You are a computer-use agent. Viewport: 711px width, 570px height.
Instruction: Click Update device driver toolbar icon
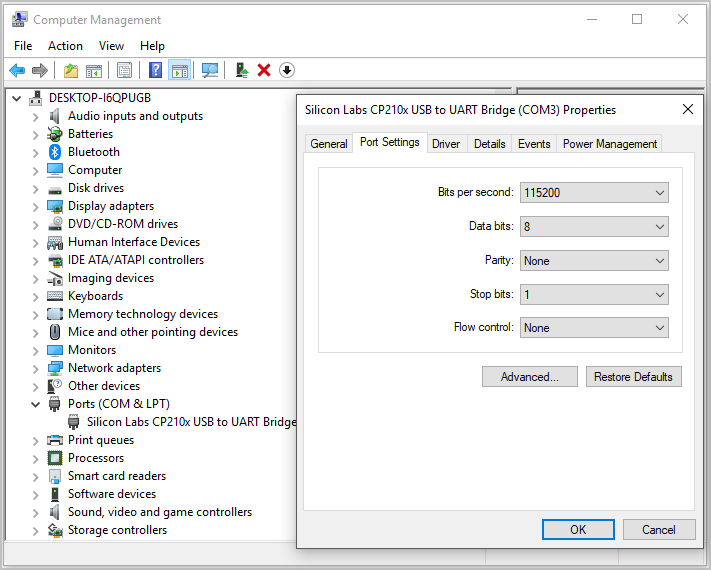(x=242, y=70)
